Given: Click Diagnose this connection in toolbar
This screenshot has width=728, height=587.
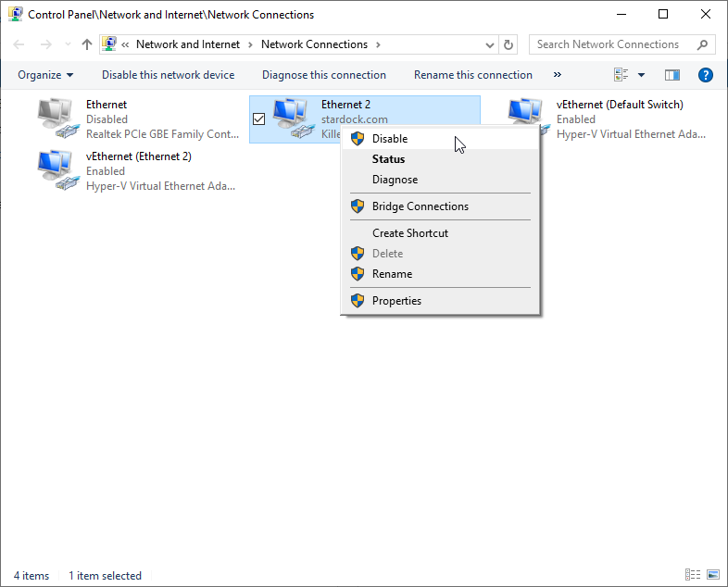Looking at the screenshot, I should click(x=323, y=75).
